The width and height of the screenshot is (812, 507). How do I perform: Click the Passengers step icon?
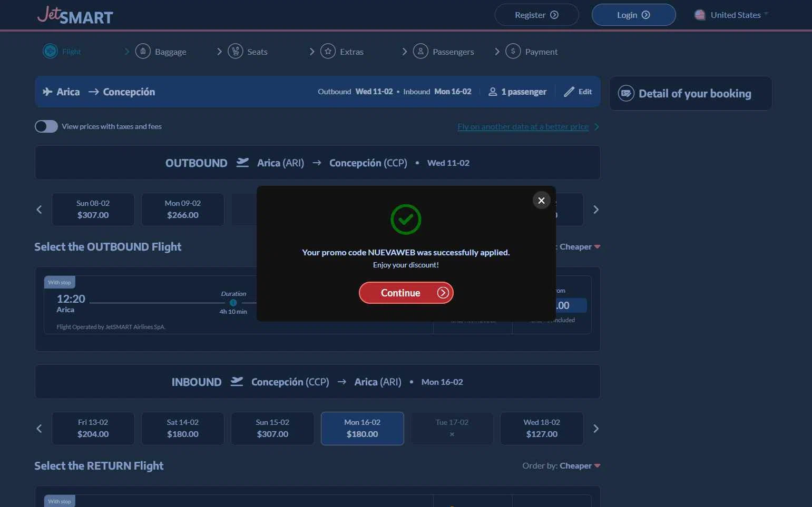(420, 51)
